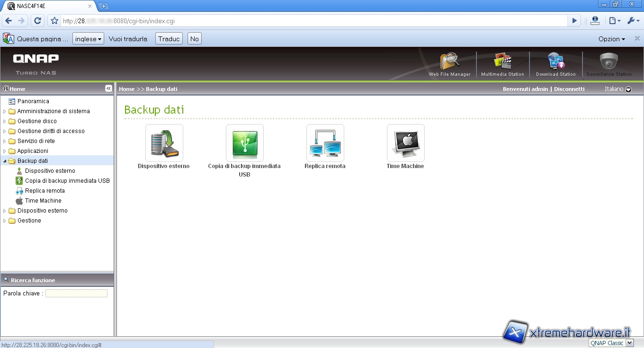Viewport: 644px width, 348px height.
Task: Open the Italiano language dropdown
Action: pos(628,89)
